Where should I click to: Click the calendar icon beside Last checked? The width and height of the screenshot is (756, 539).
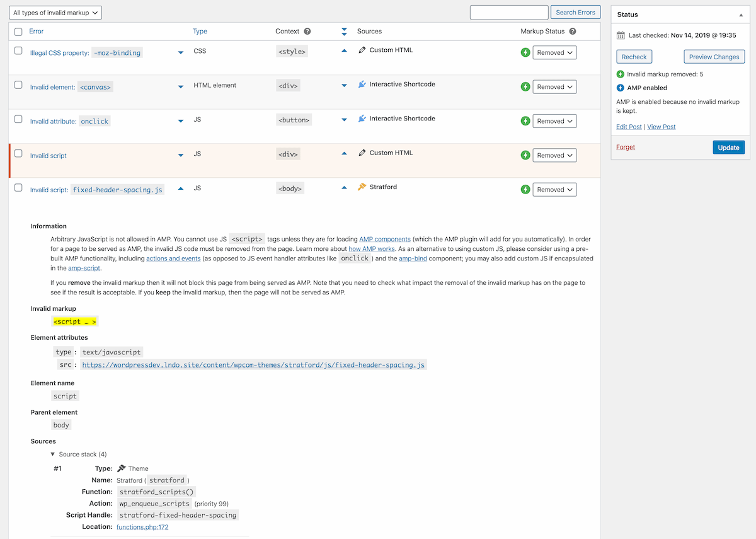pos(621,35)
